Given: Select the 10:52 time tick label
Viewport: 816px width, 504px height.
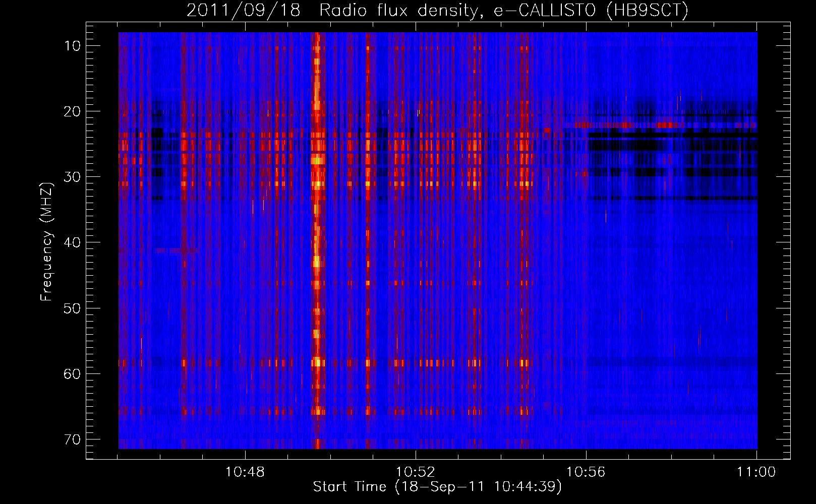Looking at the screenshot, I should coord(416,472).
